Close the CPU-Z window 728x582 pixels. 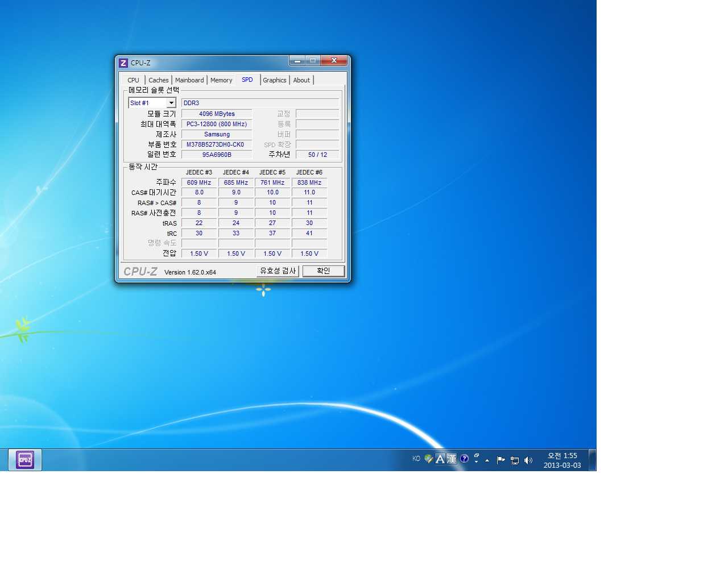(x=334, y=60)
